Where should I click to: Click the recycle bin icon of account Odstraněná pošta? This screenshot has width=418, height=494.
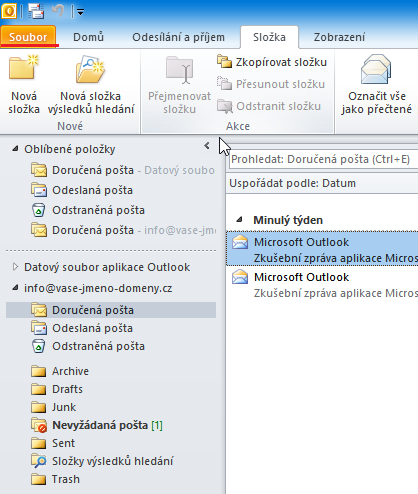pos(39,346)
